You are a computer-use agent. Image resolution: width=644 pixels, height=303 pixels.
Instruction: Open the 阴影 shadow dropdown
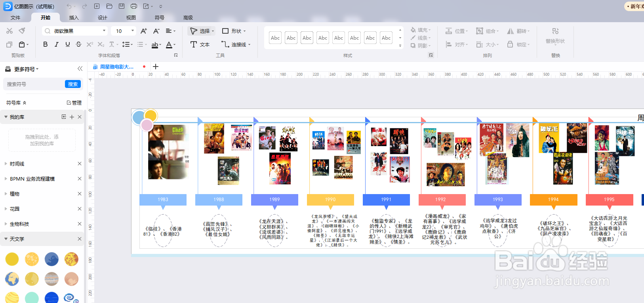[x=420, y=46]
